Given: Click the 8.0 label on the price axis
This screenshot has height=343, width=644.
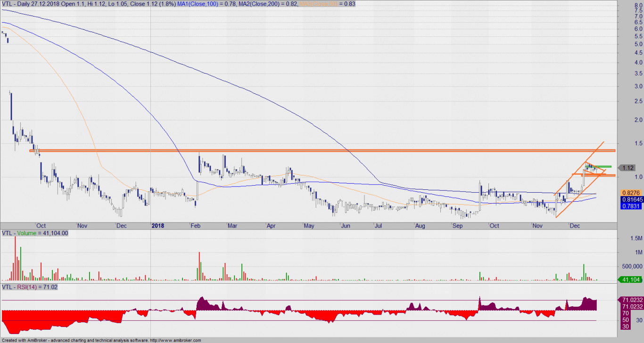Looking at the screenshot, I should point(627,6).
